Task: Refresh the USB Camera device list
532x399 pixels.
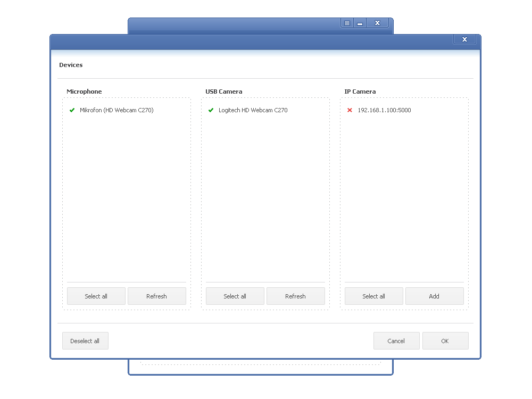Action: click(x=295, y=296)
